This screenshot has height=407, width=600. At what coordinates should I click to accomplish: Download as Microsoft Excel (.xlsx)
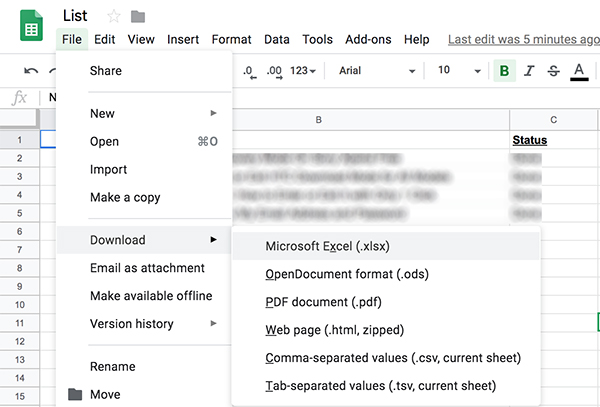point(386,246)
